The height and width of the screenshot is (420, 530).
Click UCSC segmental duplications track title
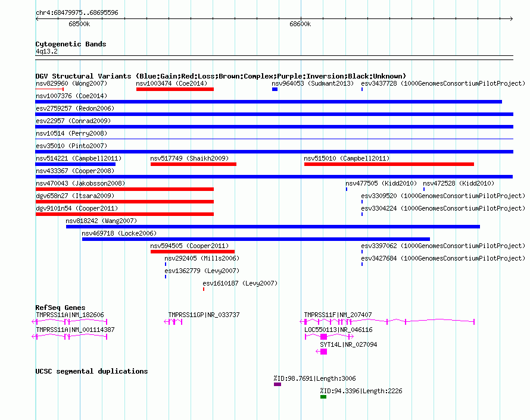pyautogui.click(x=92, y=371)
